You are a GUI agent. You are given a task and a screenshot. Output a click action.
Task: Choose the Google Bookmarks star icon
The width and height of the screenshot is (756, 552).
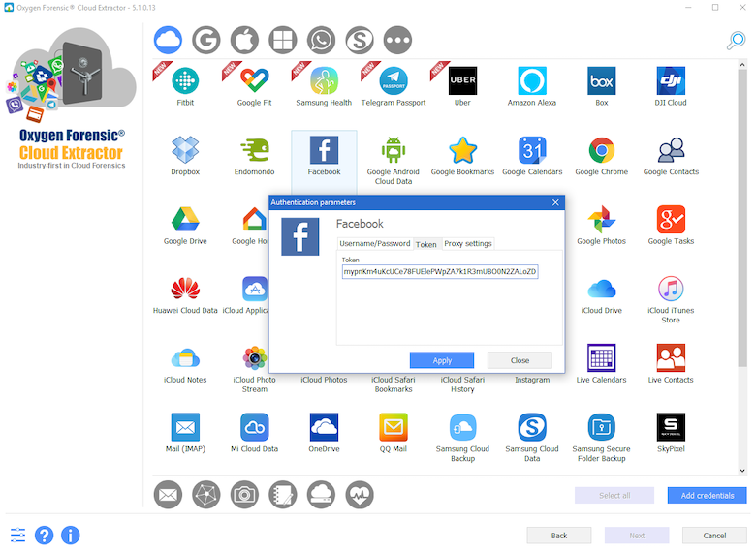463,150
